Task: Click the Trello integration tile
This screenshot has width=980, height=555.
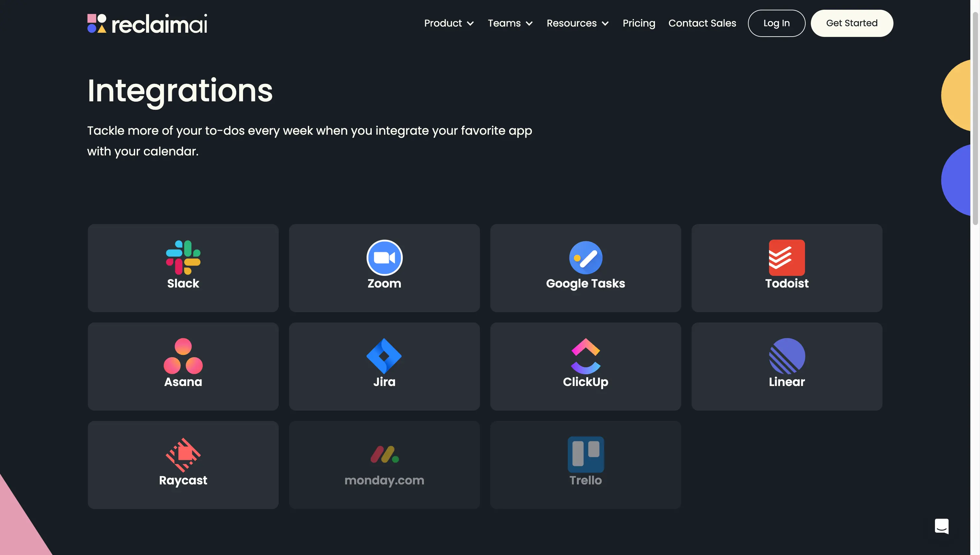Action: (586, 465)
